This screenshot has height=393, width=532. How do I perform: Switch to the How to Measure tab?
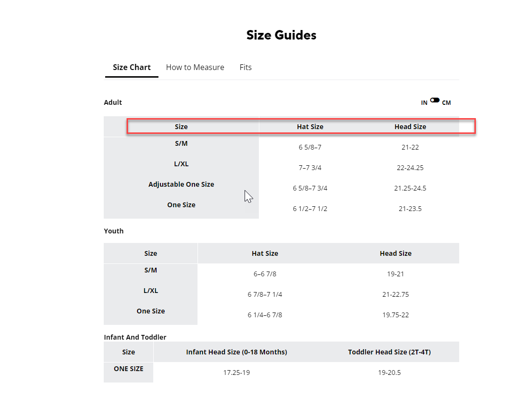coord(195,67)
